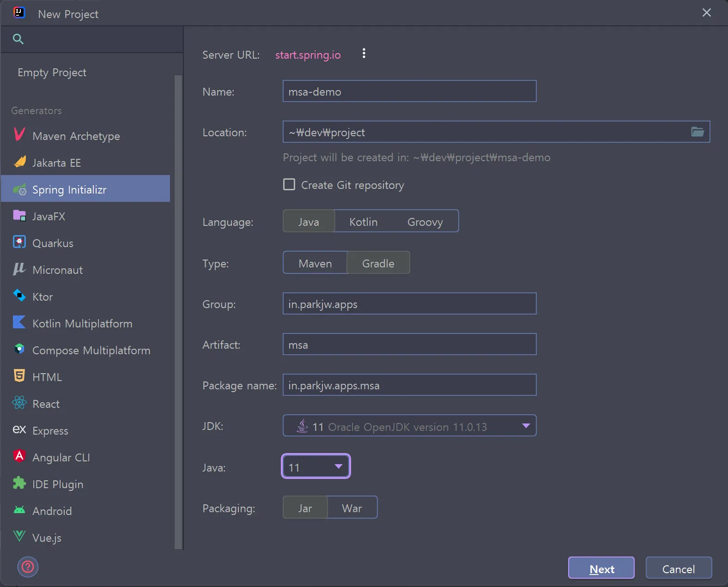Open the start.spring.io server link
Screen dimensions: 728x587
308,55
